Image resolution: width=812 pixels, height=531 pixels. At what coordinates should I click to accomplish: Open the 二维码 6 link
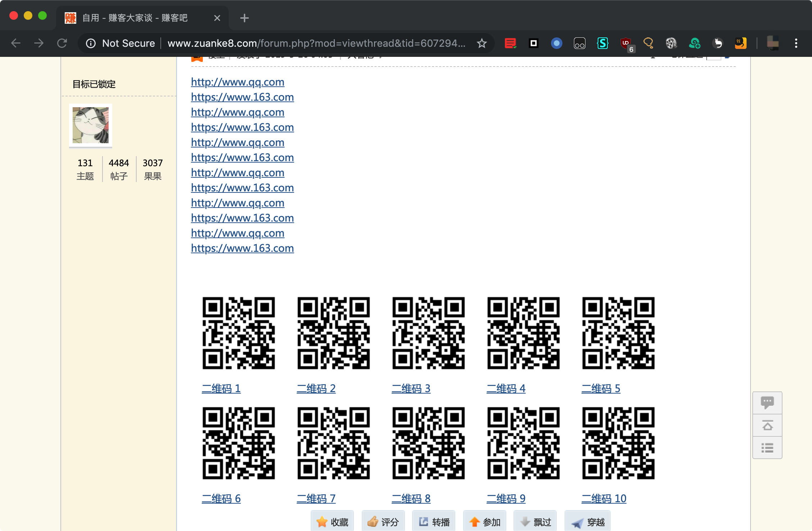coord(221,499)
